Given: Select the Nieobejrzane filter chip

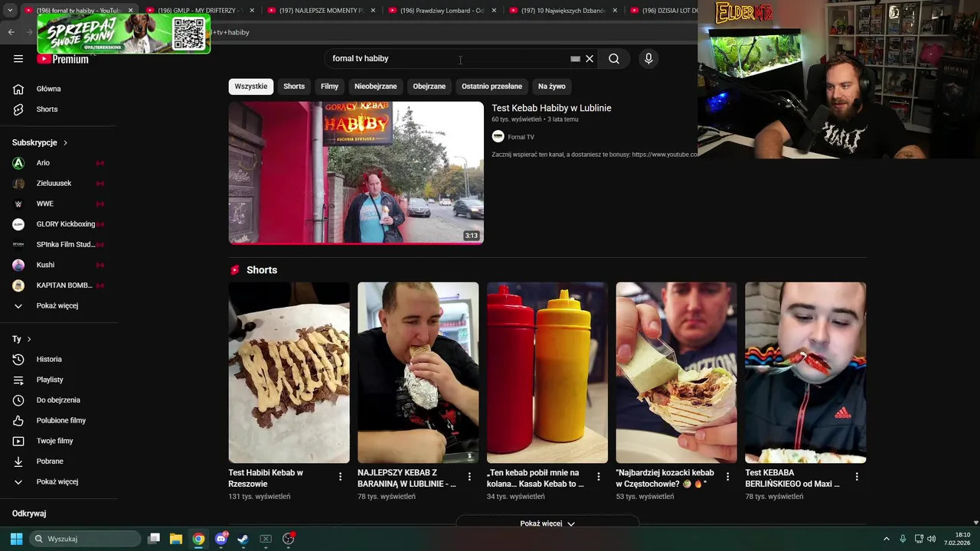Looking at the screenshot, I should pyautogui.click(x=375, y=86).
